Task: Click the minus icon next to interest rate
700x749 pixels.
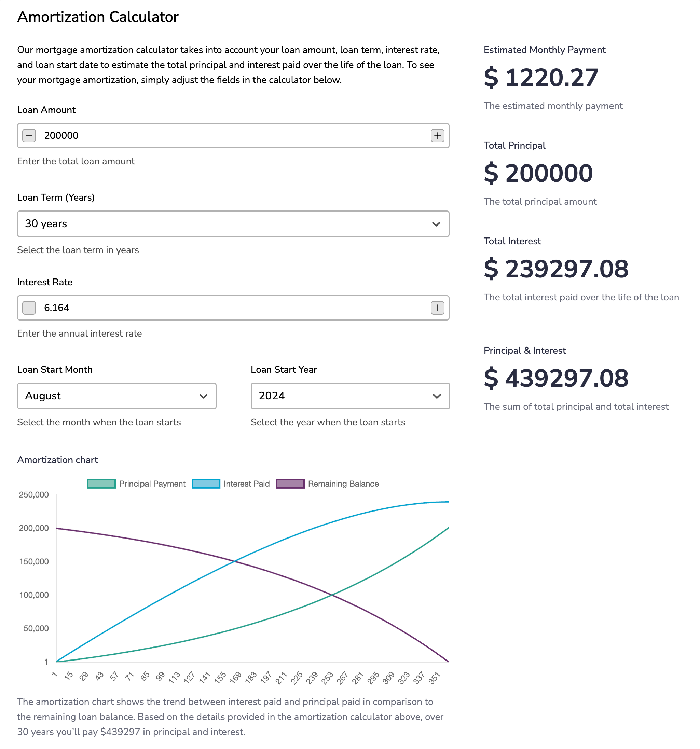Action: (29, 308)
